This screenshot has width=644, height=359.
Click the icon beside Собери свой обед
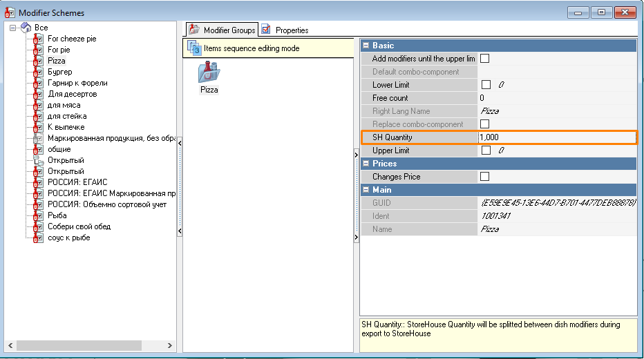[x=38, y=226]
